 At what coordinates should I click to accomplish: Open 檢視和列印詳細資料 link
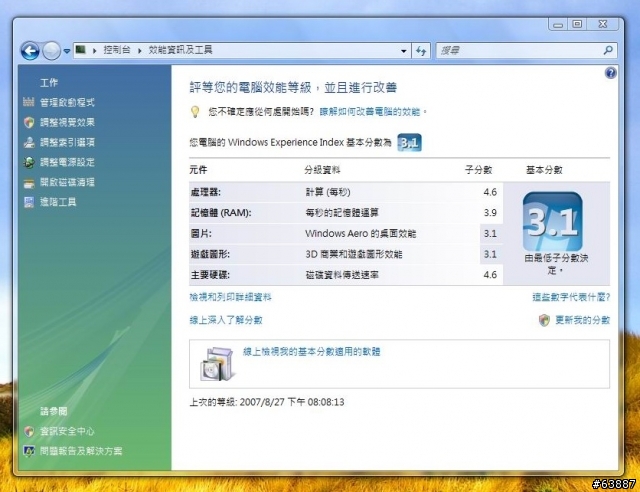231,297
